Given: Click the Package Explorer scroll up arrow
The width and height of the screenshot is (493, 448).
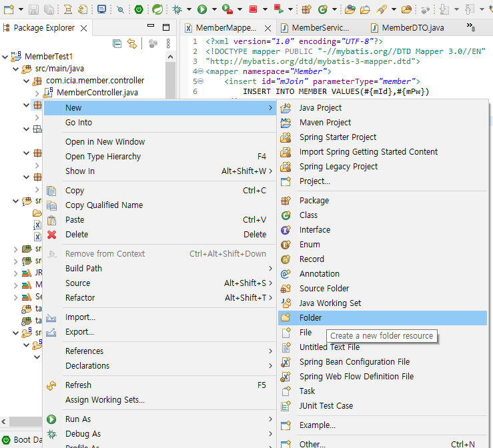Looking at the screenshot, I should tap(170, 57).
